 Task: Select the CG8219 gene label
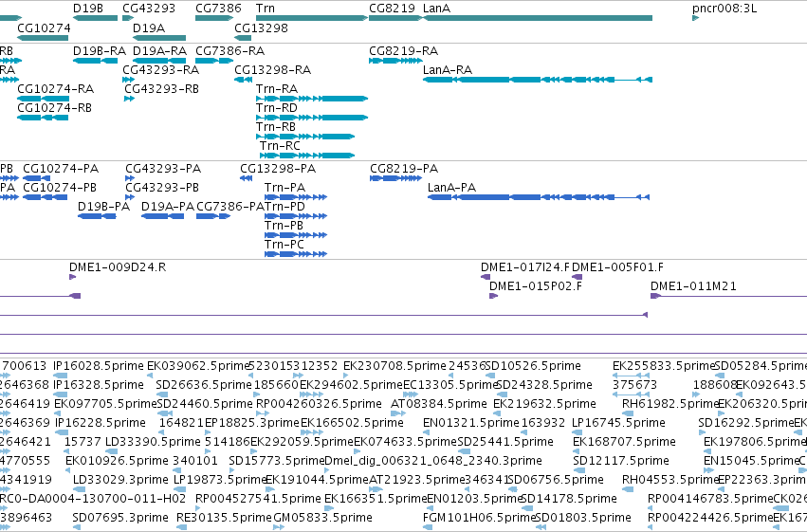pos(393,9)
